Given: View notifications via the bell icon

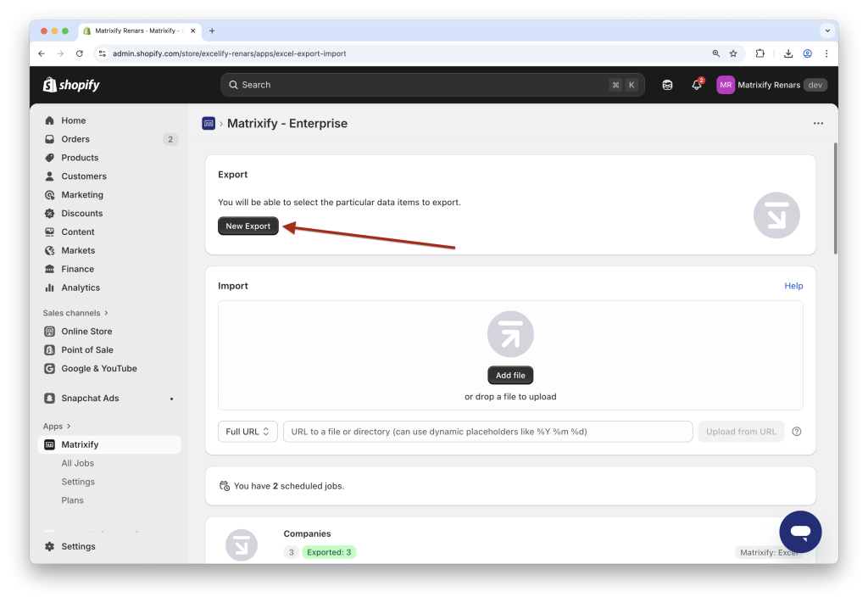Looking at the screenshot, I should click(695, 85).
